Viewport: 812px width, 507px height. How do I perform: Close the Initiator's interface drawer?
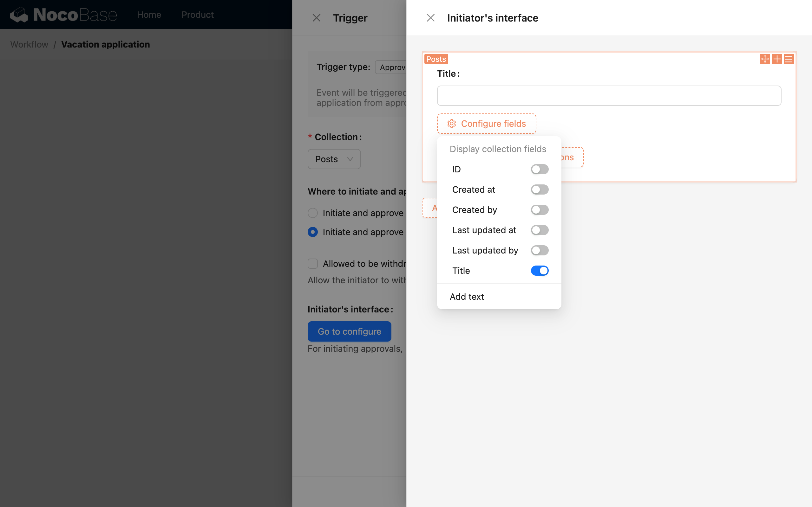coord(430,17)
